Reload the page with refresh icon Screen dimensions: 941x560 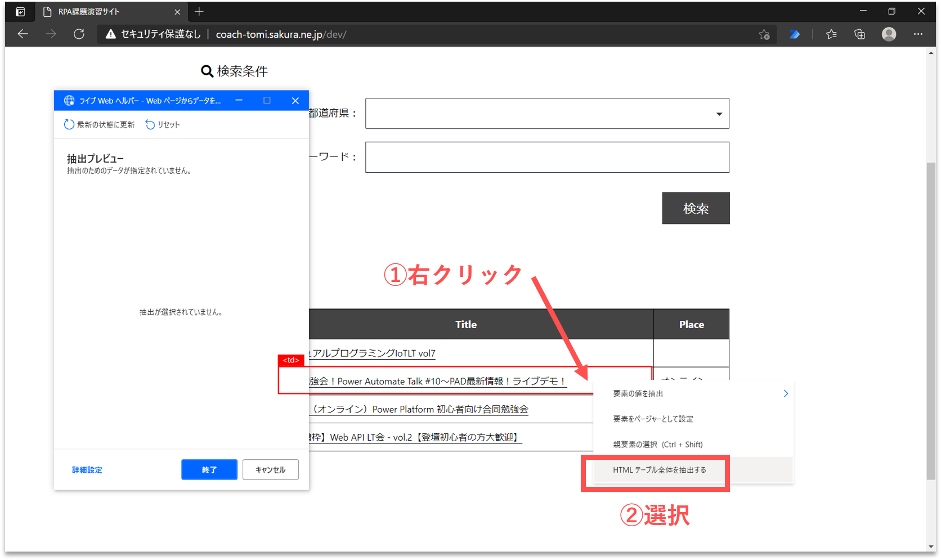tap(79, 34)
